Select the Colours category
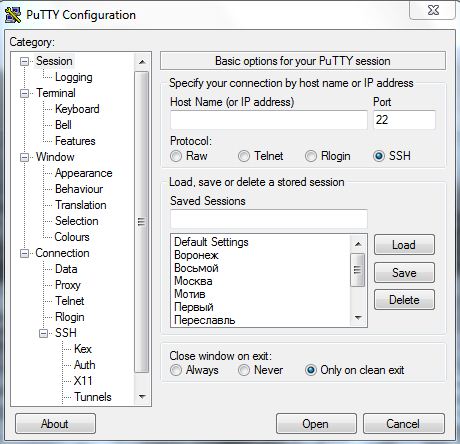The width and height of the screenshot is (460, 444). 72,237
